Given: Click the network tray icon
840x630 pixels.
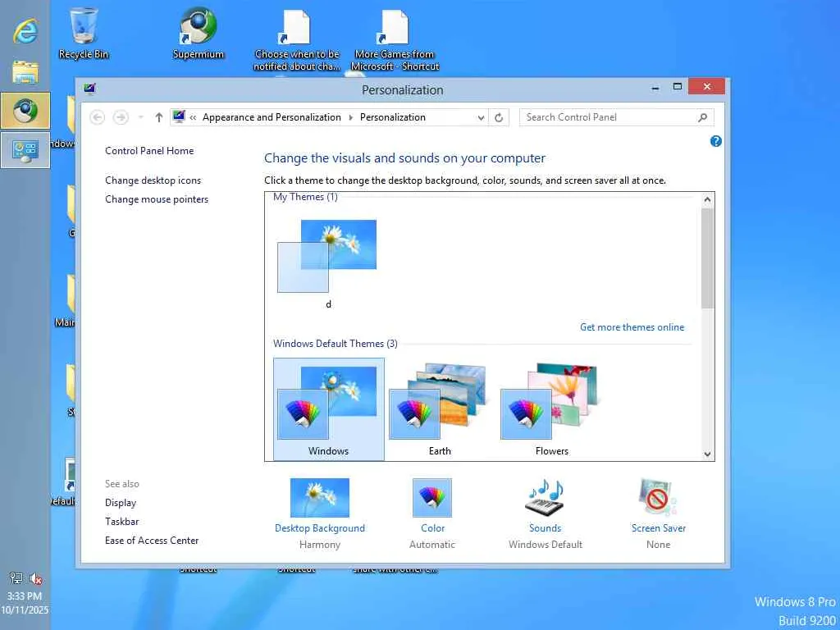Looking at the screenshot, I should point(16,578).
